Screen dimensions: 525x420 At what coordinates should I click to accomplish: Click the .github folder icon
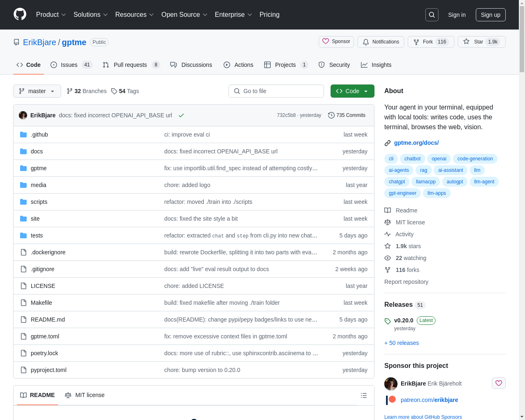click(x=23, y=135)
